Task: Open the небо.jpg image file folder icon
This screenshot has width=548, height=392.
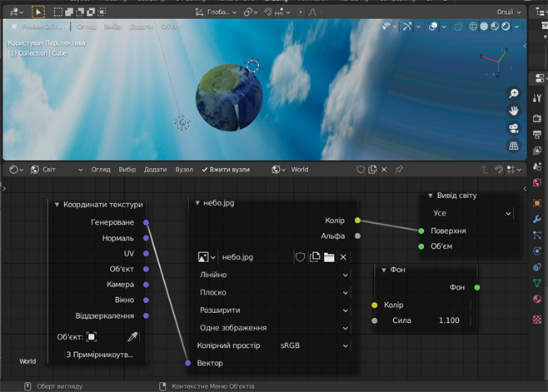Action: (329, 257)
